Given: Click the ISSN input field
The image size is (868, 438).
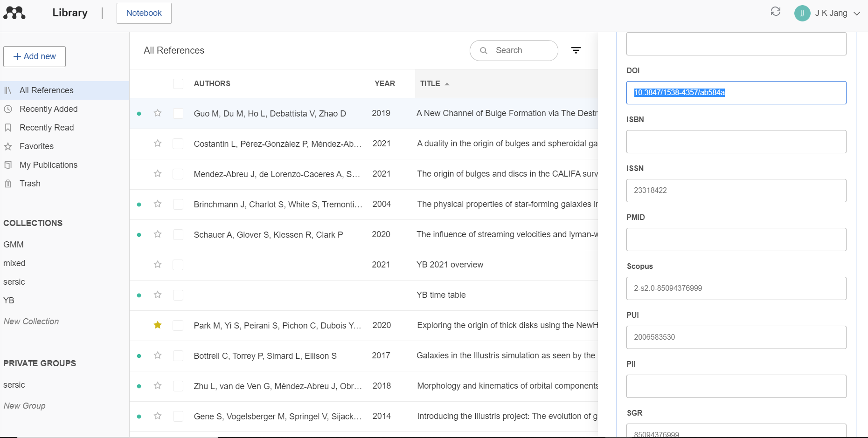Looking at the screenshot, I should pos(736,191).
